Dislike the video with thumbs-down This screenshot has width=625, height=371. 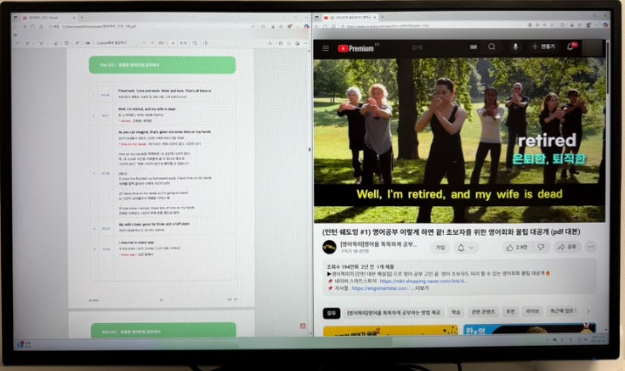pos(541,247)
